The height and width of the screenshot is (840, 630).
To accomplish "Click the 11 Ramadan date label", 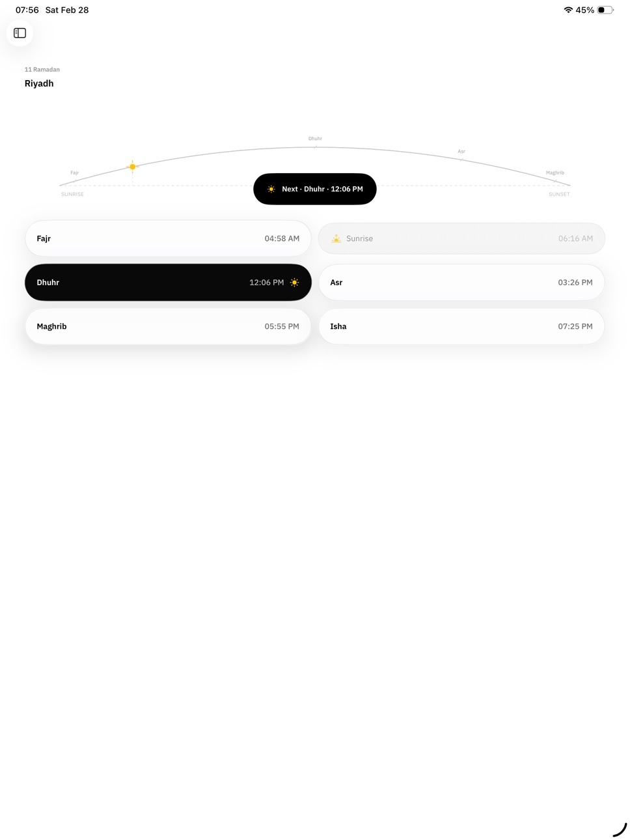I will 42,70.
